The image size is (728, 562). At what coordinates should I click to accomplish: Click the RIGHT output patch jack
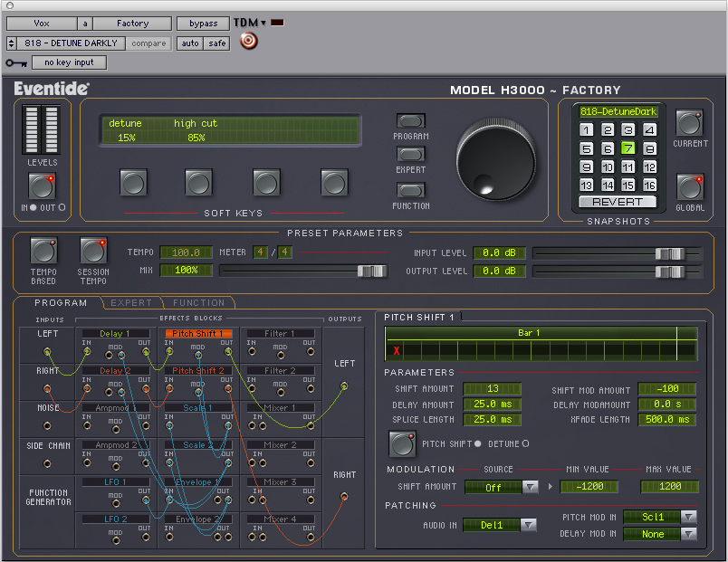344,497
